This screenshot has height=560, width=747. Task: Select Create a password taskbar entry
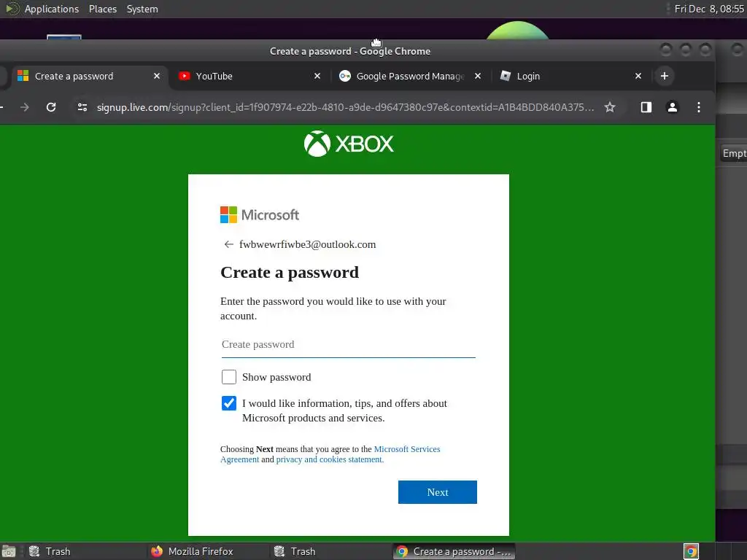click(454, 551)
